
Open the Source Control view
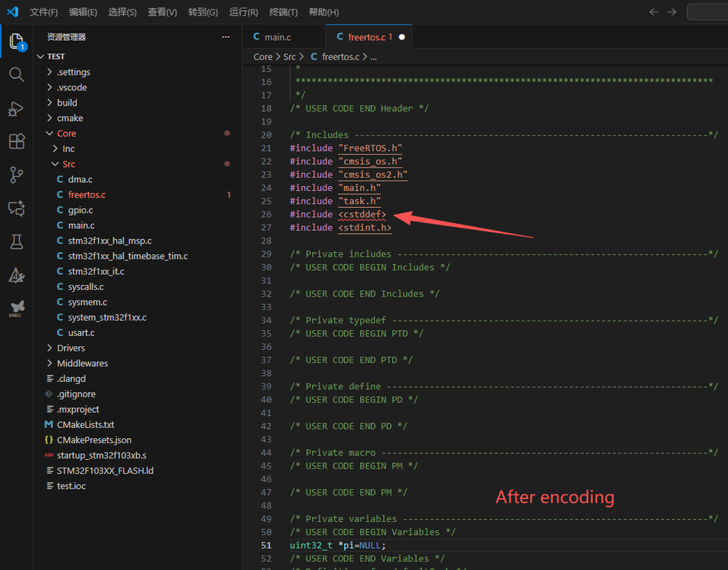[x=16, y=175]
